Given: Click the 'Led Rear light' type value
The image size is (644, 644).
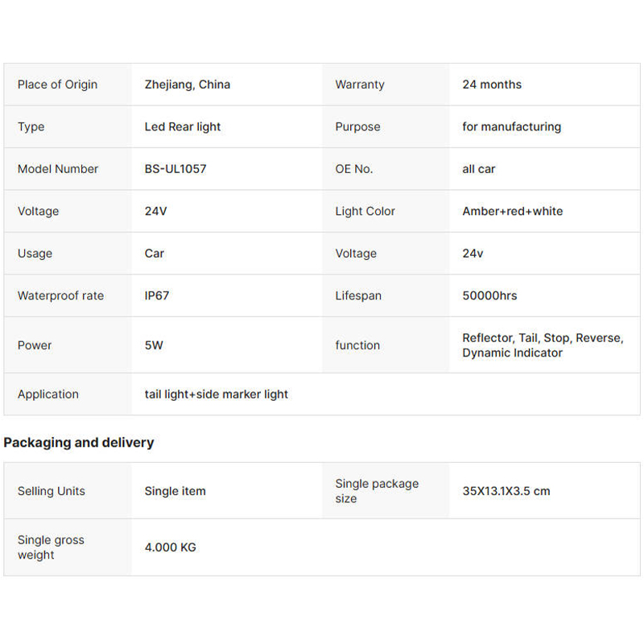Looking at the screenshot, I should pyautogui.click(x=182, y=127).
